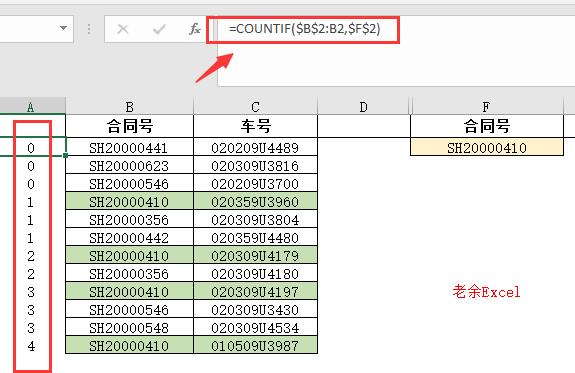
Task: Click the formula bar options dots handle
Action: (x=89, y=29)
